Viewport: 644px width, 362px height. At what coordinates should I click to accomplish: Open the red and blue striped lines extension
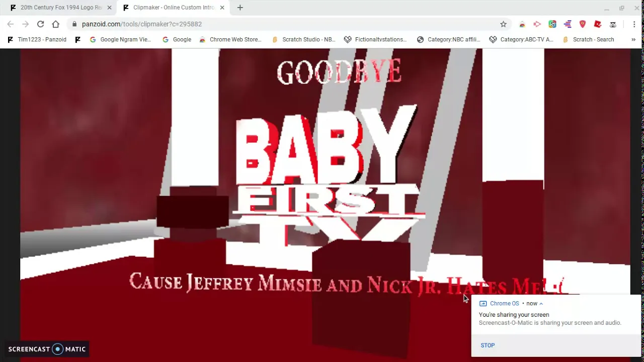tap(568, 24)
